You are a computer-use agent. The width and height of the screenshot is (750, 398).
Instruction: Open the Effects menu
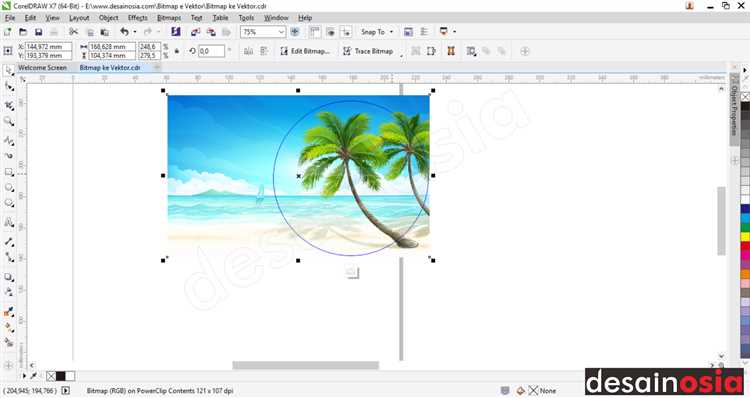click(x=138, y=18)
